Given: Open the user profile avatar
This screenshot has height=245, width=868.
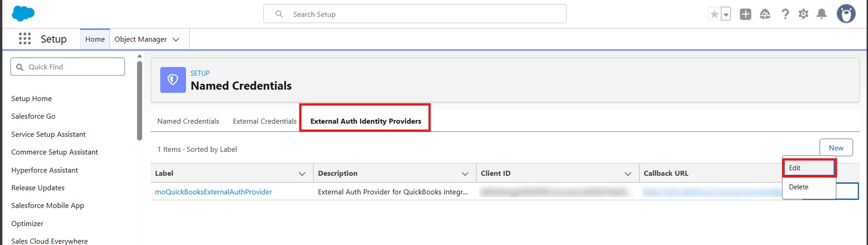Looking at the screenshot, I should point(846,14).
